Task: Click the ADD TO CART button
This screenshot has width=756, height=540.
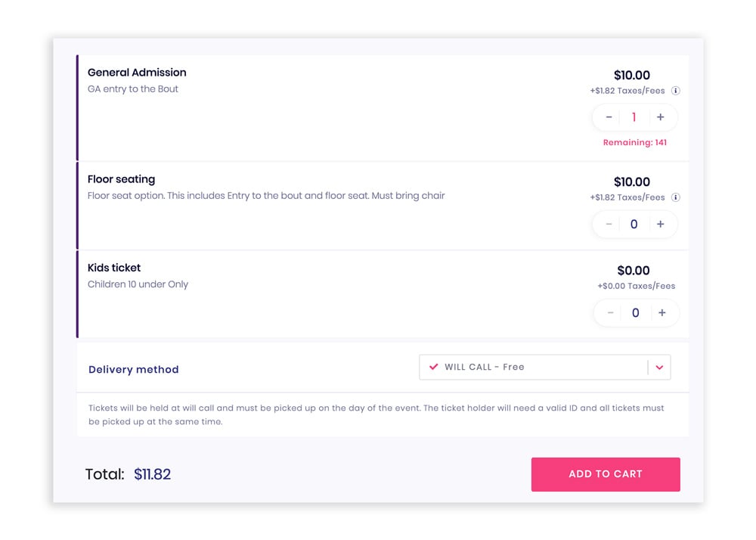Action: click(x=606, y=474)
